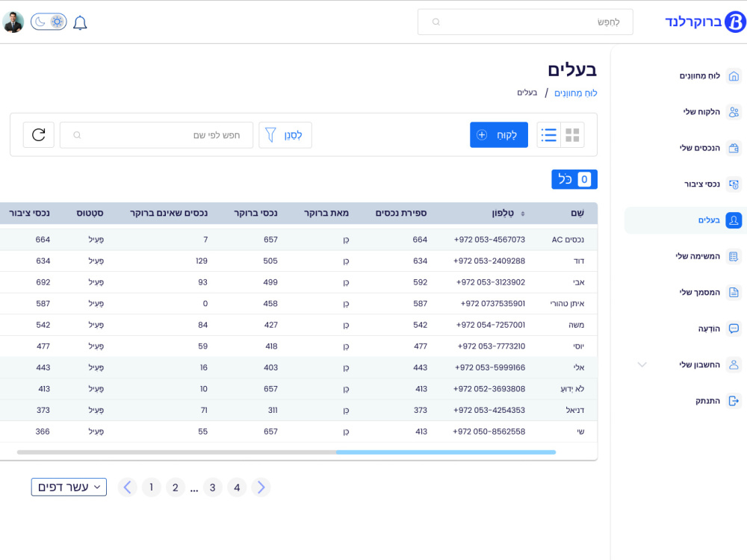The image size is (747, 560).
Task: Select the נכסים AC owner row name
Action: (568, 240)
